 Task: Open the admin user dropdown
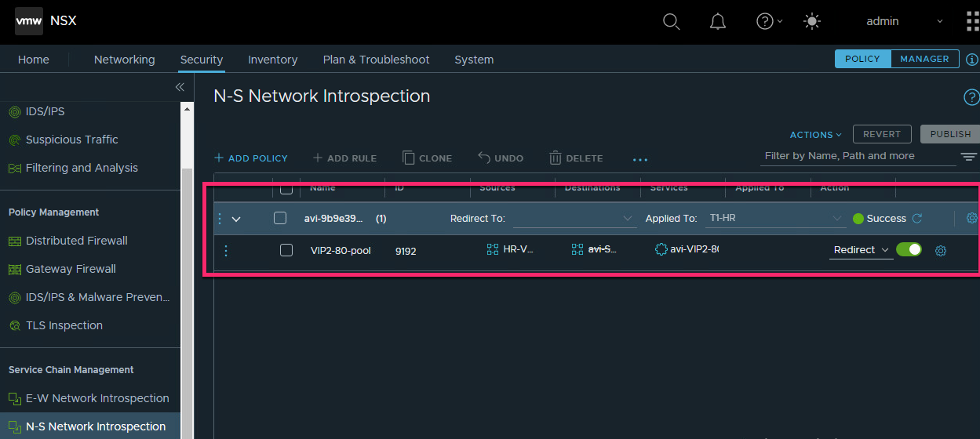905,22
